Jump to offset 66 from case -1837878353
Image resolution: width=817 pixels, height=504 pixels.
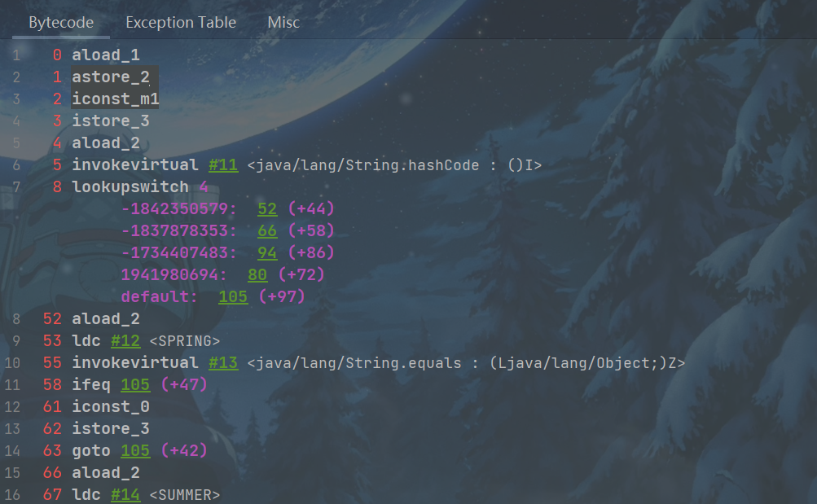click(x=267, y=231)
